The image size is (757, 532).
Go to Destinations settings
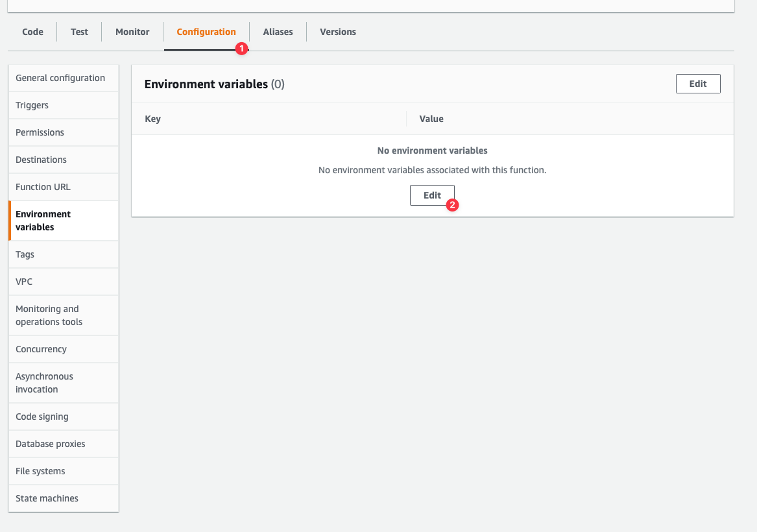click(x=63, y=160)
